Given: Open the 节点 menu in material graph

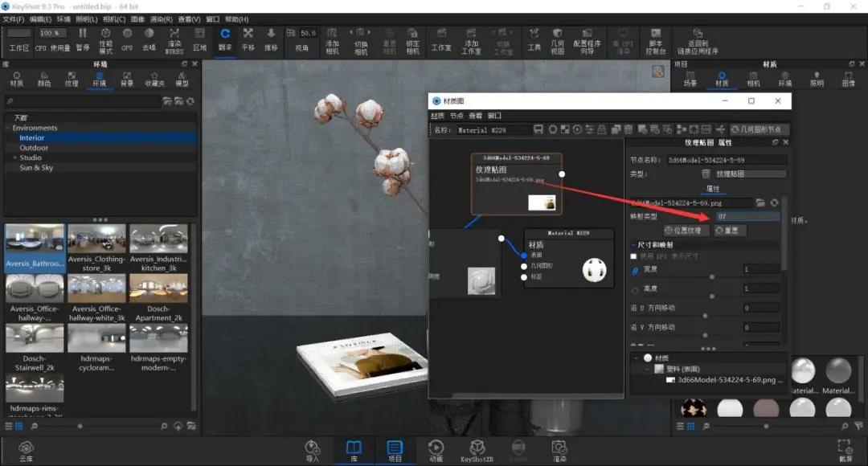Looking at the screenshot, I should pos(457,116).
